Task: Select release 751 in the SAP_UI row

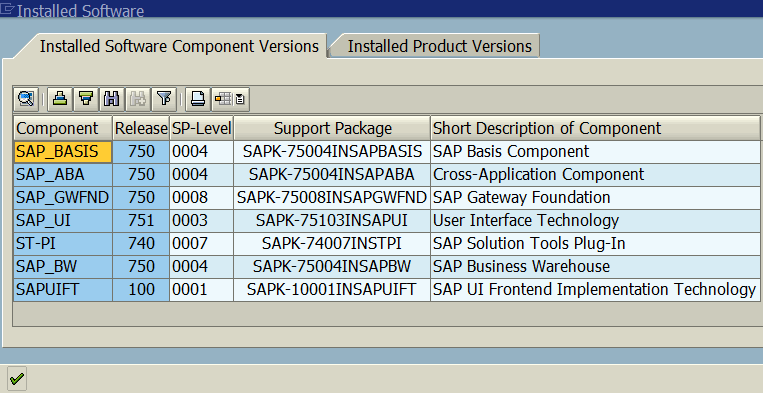Action: tap(141, 220)
